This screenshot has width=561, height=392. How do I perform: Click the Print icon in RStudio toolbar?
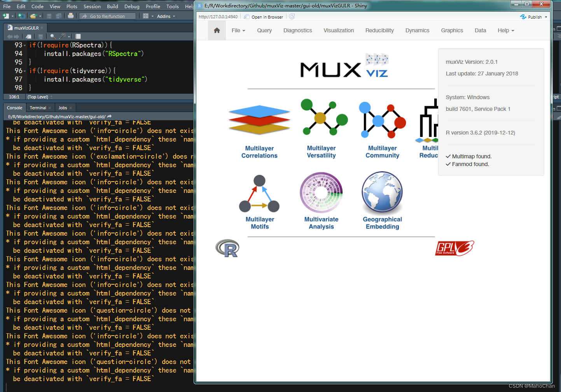pos(71,16)
